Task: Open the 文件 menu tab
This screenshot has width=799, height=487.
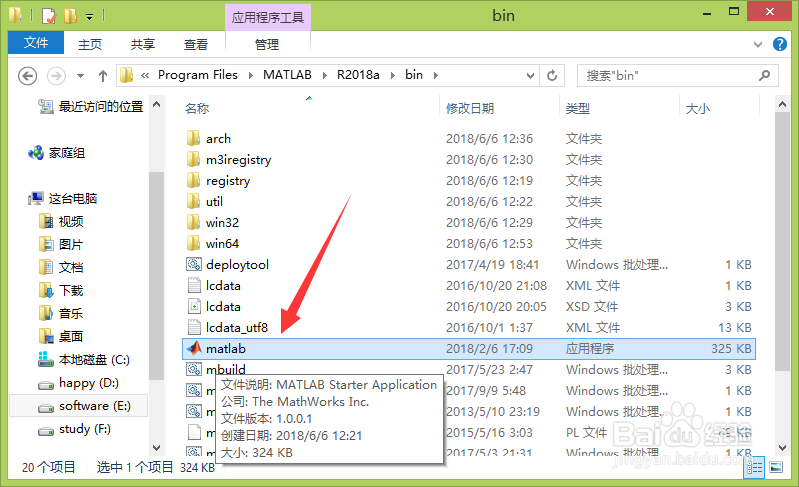Action: 36,43
